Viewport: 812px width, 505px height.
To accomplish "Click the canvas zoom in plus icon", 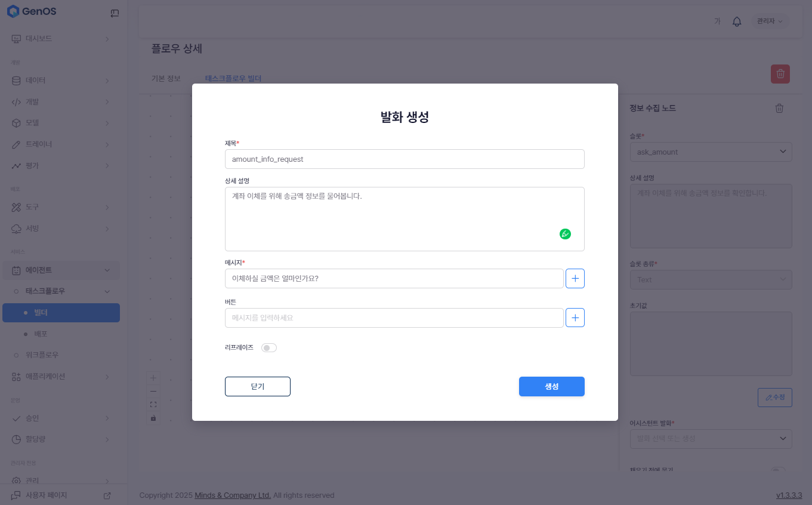I will coord(153,378).
